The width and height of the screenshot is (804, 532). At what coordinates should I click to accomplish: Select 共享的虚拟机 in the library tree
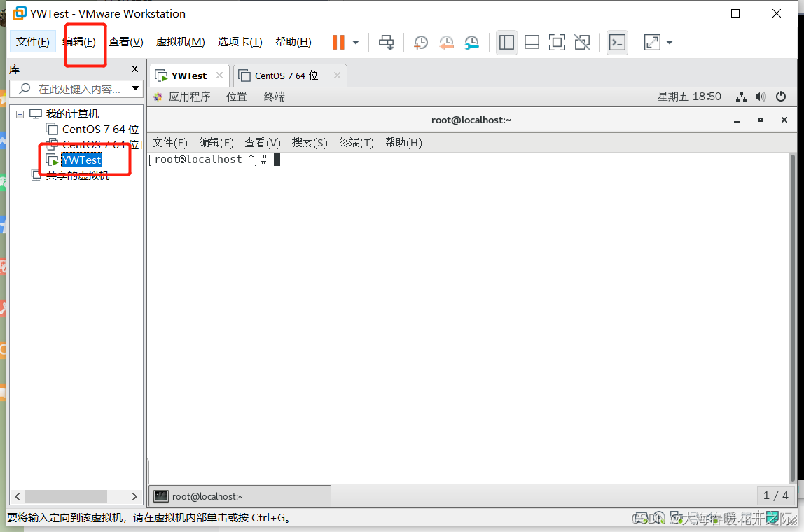[x=78, y=175]
